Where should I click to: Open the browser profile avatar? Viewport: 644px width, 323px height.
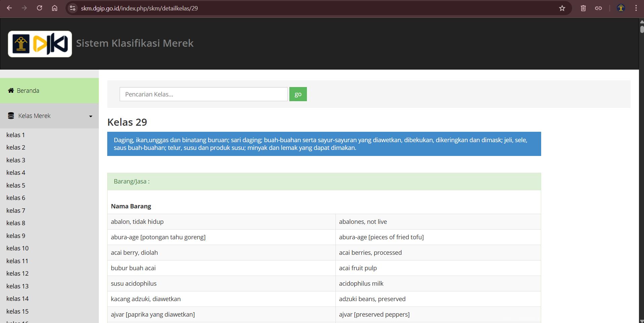[621, 8]
